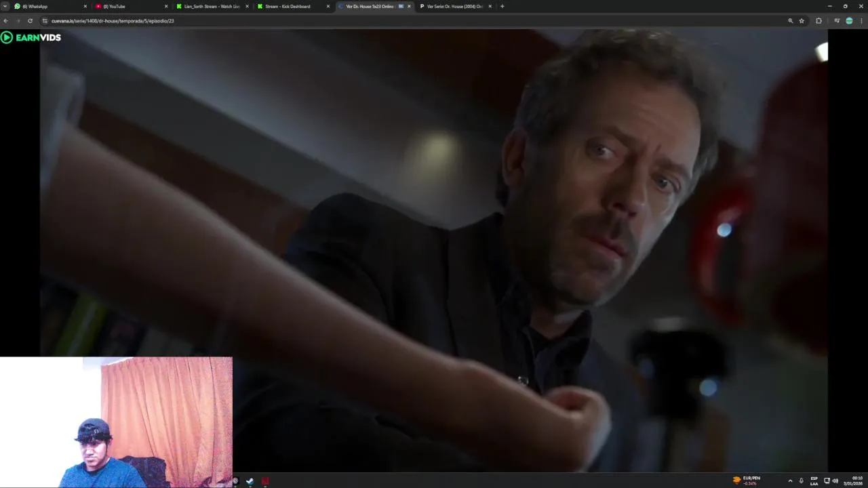Image resolution: width=868 pixels, height=488 pixels.
Task: Click the muted-audio indicator on the active tab
Action: (x=401, y=6)
